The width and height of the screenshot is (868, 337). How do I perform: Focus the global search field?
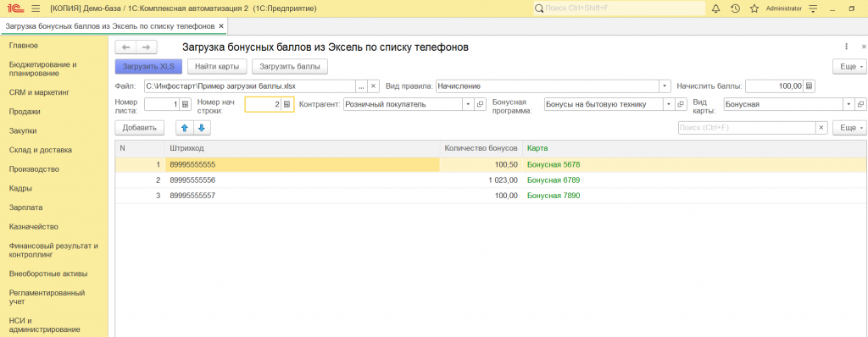(619, 8)
